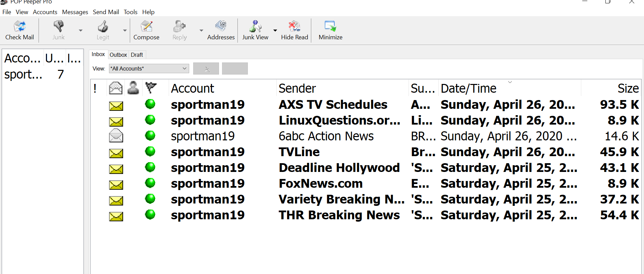Minimize POP Peeper to tray

tap(330, 30)
